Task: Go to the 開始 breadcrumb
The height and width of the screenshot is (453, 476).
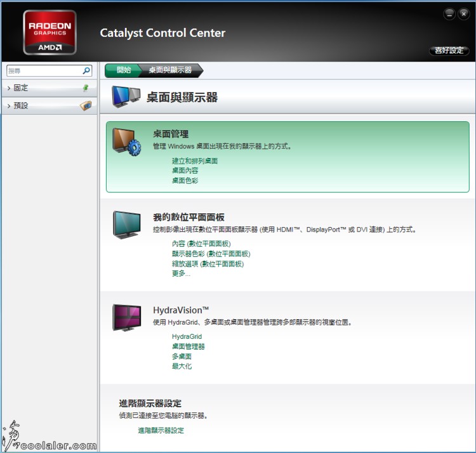Action: coord(124,70)
